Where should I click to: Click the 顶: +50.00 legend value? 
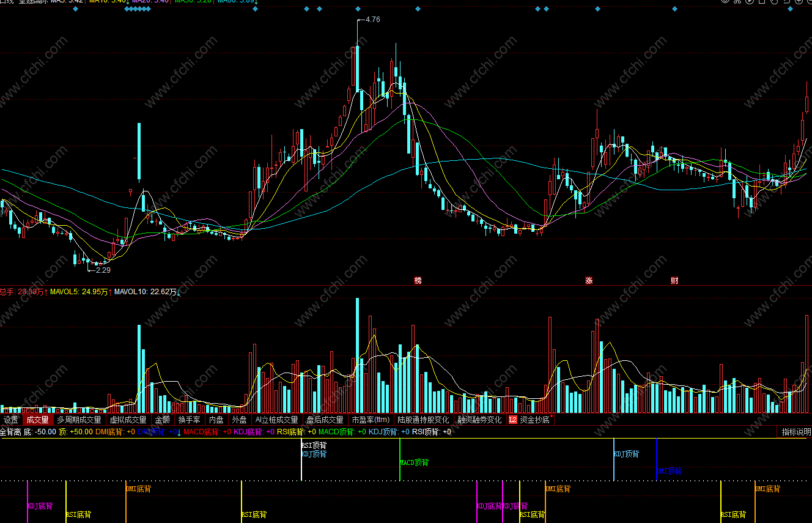coord(76,432)
